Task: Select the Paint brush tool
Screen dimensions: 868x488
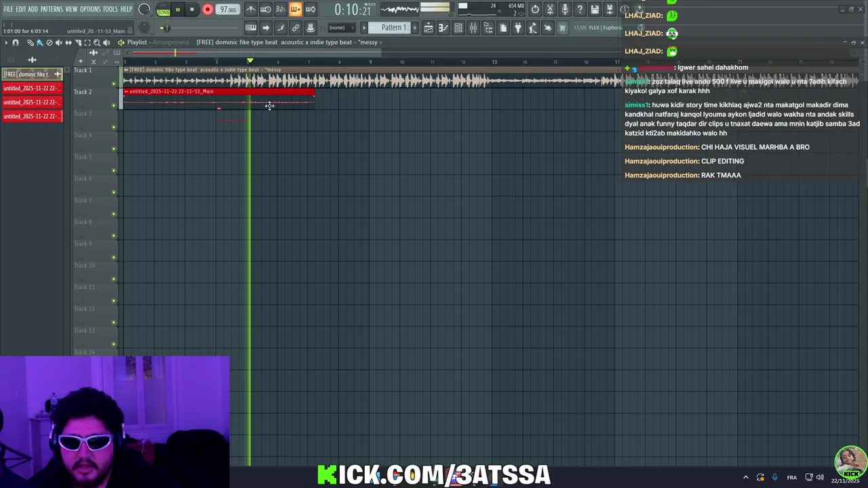Action: (39, 42)
